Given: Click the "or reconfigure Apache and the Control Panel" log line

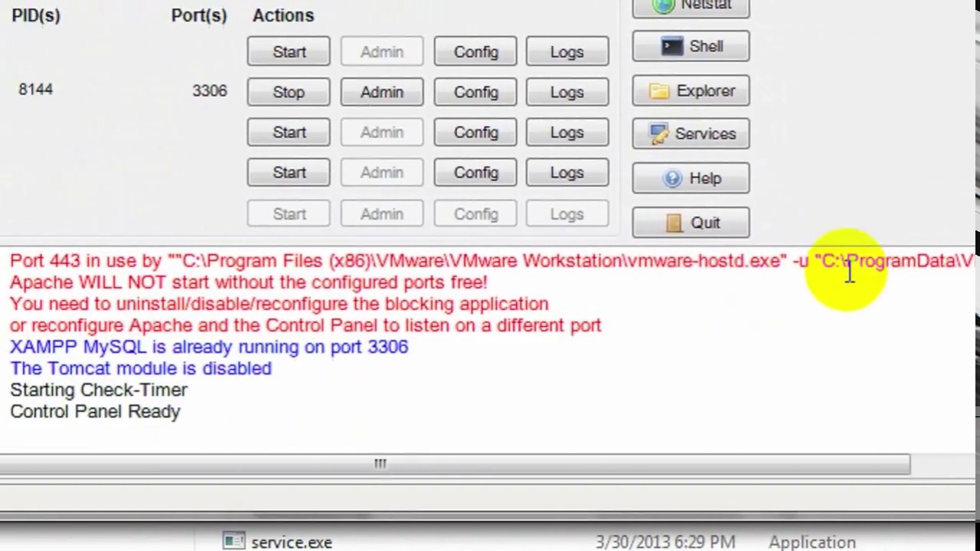Looking at the screenshot, I should pyautogui.click(x=305, y=325).
